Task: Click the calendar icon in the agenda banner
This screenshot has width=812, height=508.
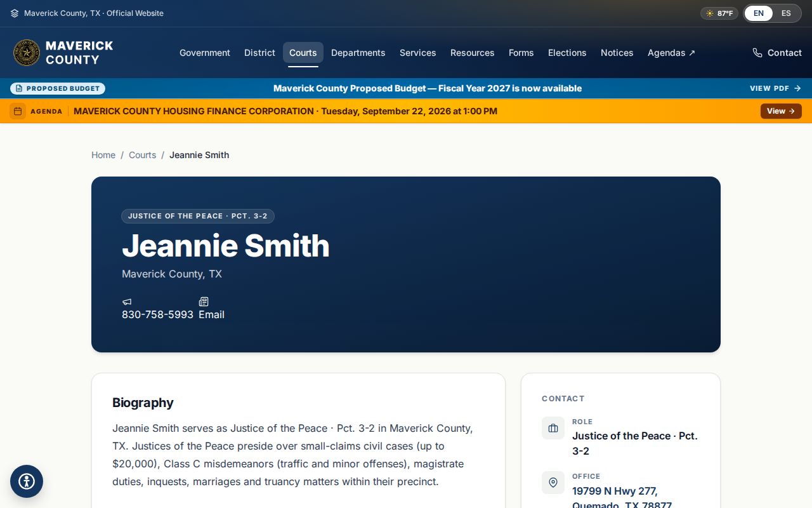Action: tap(18, 111)
